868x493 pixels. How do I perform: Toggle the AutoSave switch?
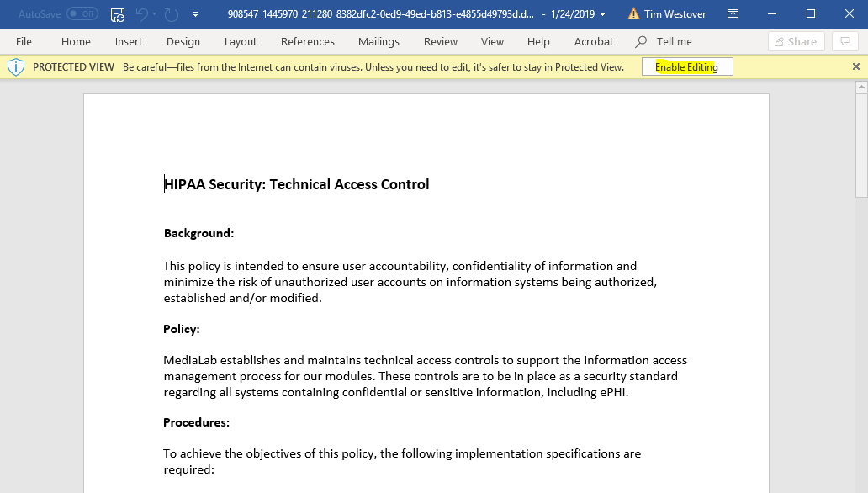pyautogui.click(x=82, y=14)
